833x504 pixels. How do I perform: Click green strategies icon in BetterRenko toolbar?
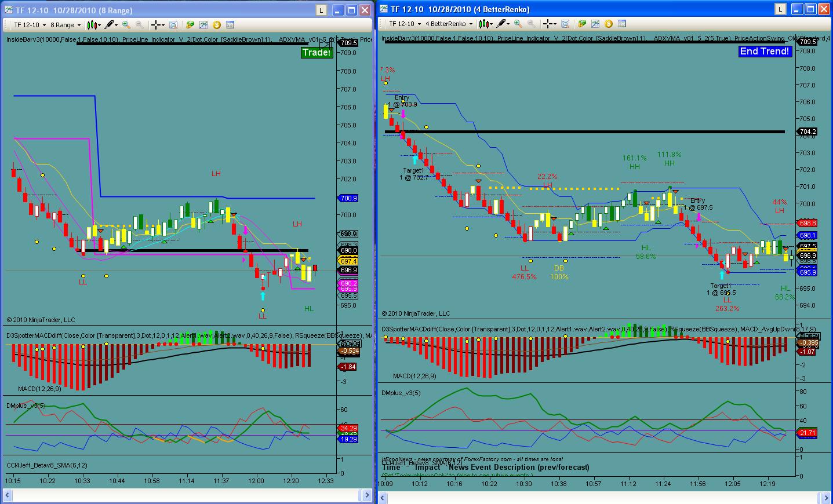(x=581, y=24)
